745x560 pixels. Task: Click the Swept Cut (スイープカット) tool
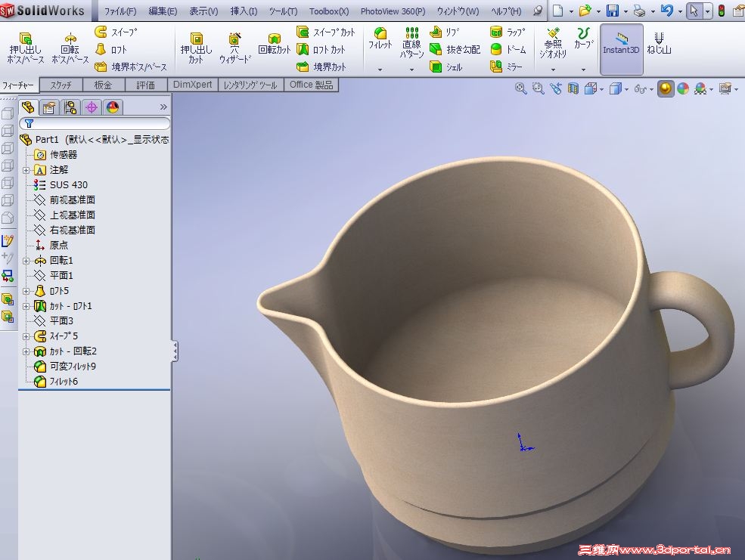326,32
